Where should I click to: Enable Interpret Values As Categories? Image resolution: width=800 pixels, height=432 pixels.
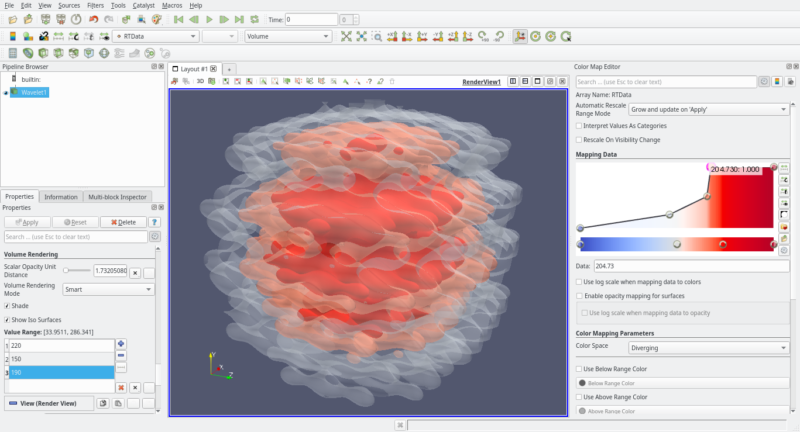(x=579, y=126)
